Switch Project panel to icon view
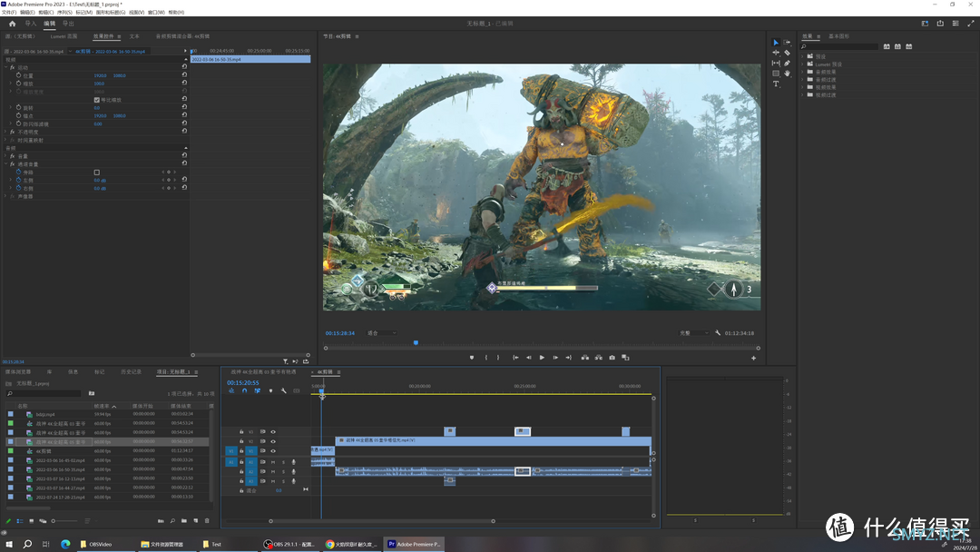 point(31,521)
